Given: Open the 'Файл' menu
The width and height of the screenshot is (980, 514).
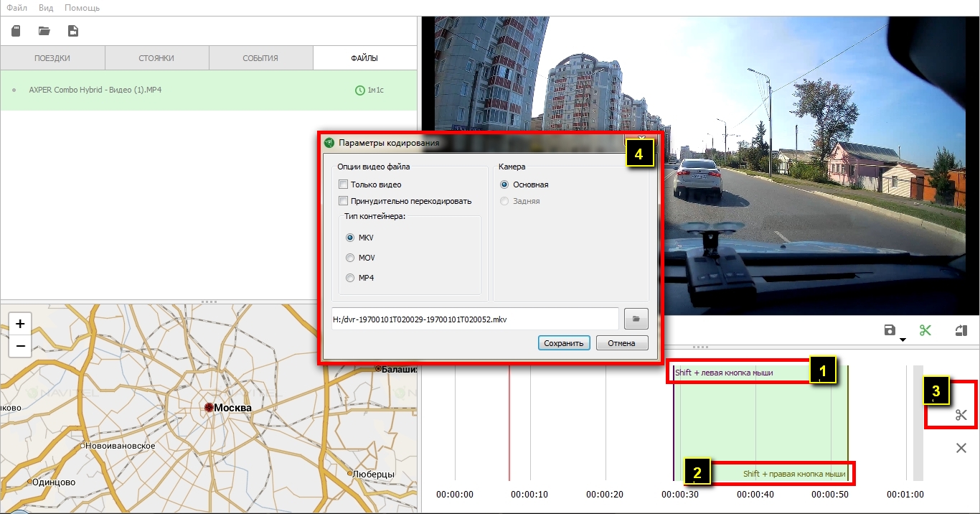Looking at the screenshot, I should (x=17, y=8).
